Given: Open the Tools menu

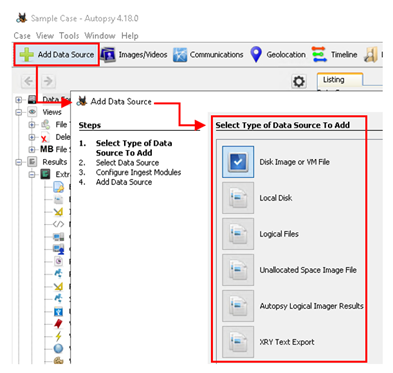Looking at the screenshot, I should point(69,36).
